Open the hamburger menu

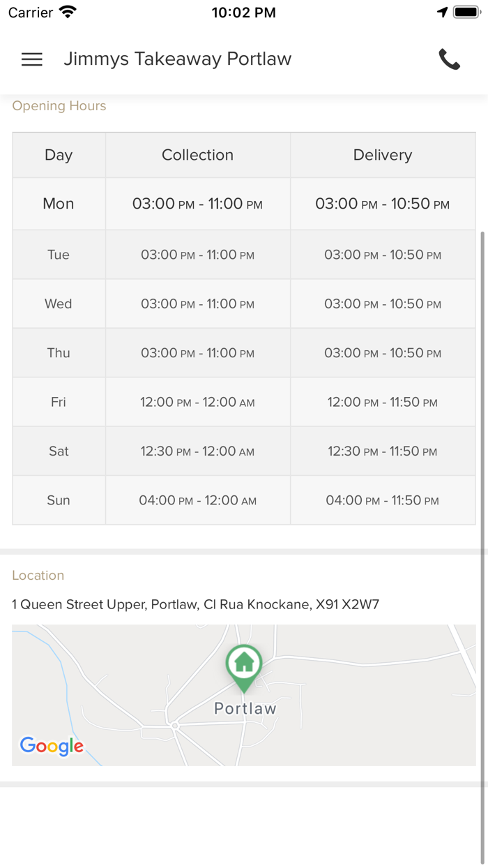click(32, 59)
